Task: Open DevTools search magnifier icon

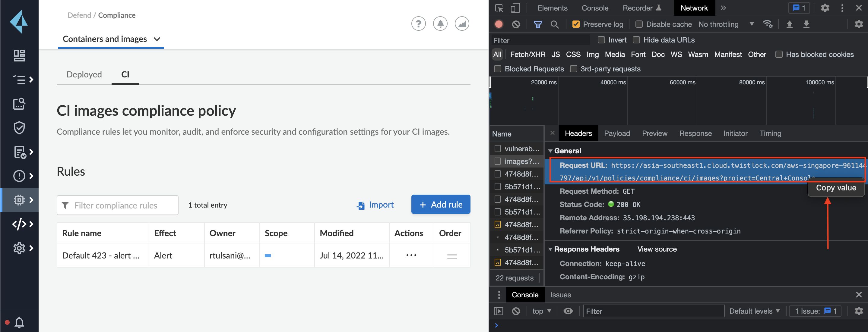Action: point(554,24)
